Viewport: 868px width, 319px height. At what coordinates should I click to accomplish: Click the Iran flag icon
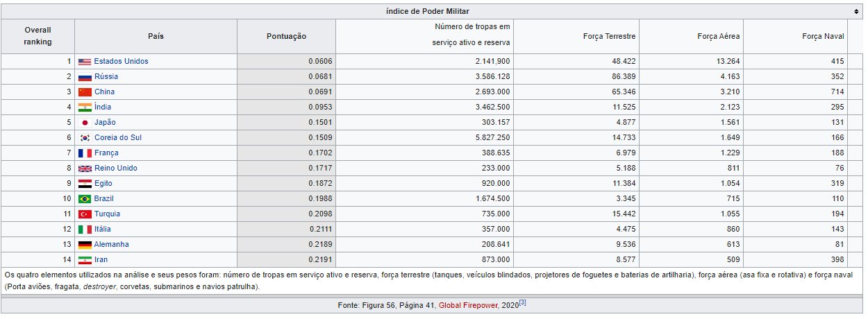tap(85, 260)
